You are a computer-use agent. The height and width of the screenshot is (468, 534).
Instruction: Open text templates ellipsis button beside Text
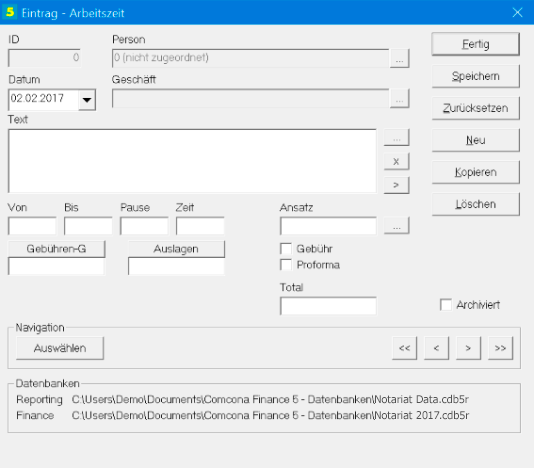point(396,138)
